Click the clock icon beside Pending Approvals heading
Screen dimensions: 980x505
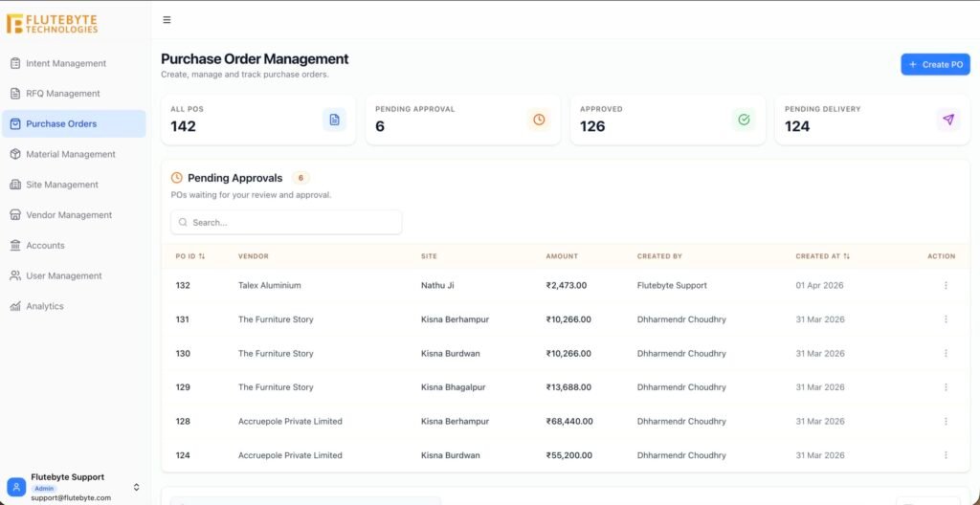point(177,178)
